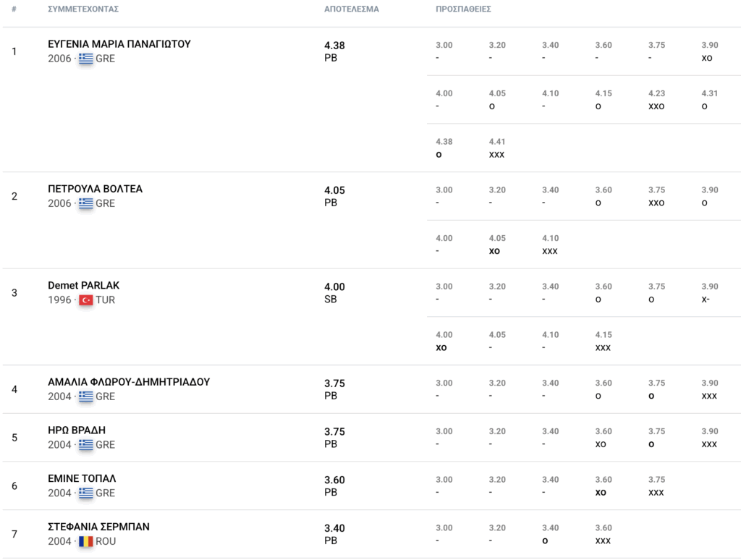Select ΗΡΩ ΒΡΑΔΗ athlete name
Viewport: 741px width, 560px height.
(x=77, y=430)
